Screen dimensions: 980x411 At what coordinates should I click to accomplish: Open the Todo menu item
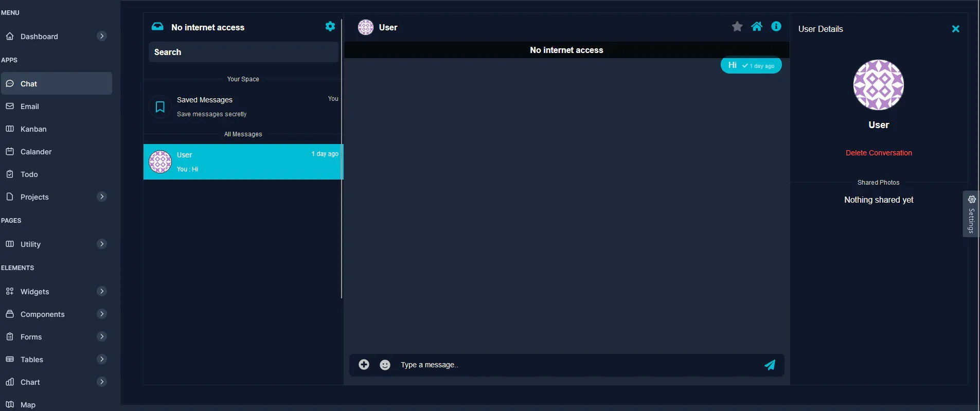[x=57, y=174]
